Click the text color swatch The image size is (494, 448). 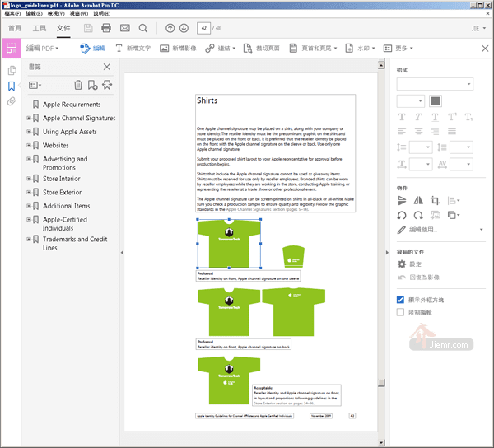pos(436,101)
